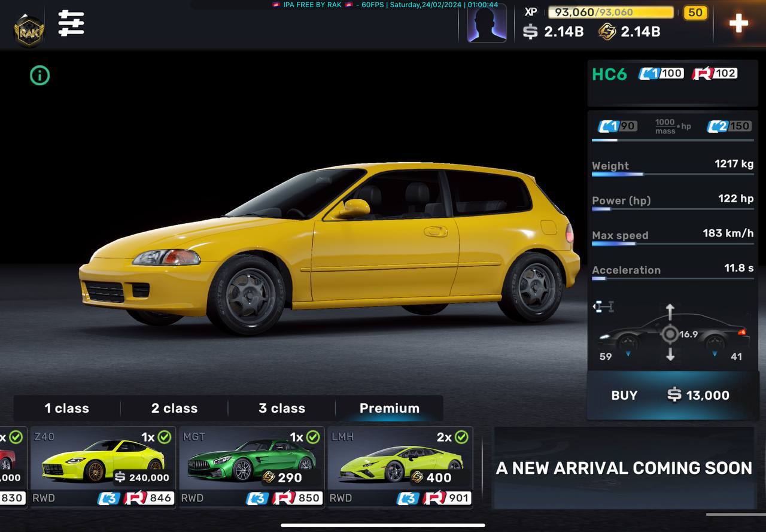
Task: Buy the car for $13,000
Action: tap(673, 395)
